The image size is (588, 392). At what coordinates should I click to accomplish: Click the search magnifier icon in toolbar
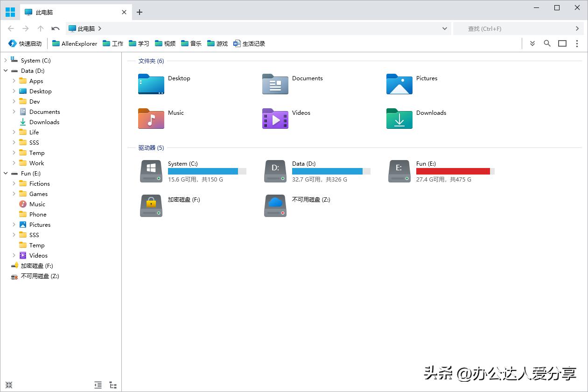(547, 43)
